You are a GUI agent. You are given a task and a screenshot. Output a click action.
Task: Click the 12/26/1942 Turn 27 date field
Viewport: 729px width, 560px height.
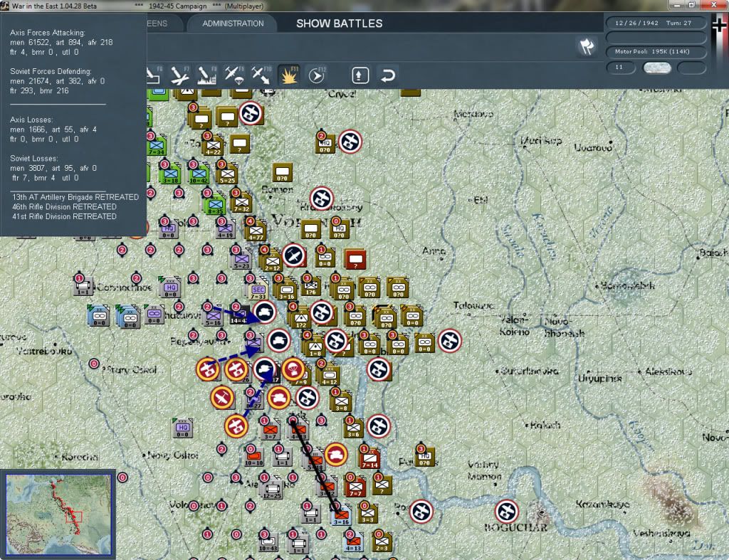click(656, 23)
